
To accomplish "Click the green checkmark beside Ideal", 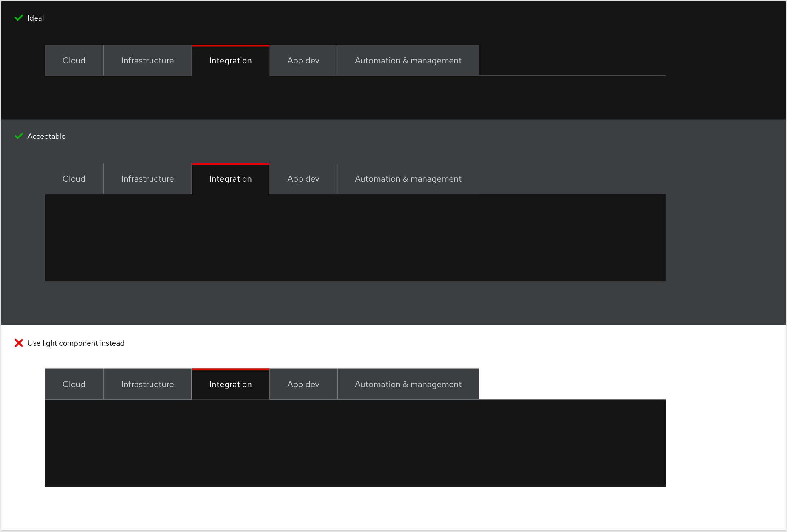I will [19, 18].
